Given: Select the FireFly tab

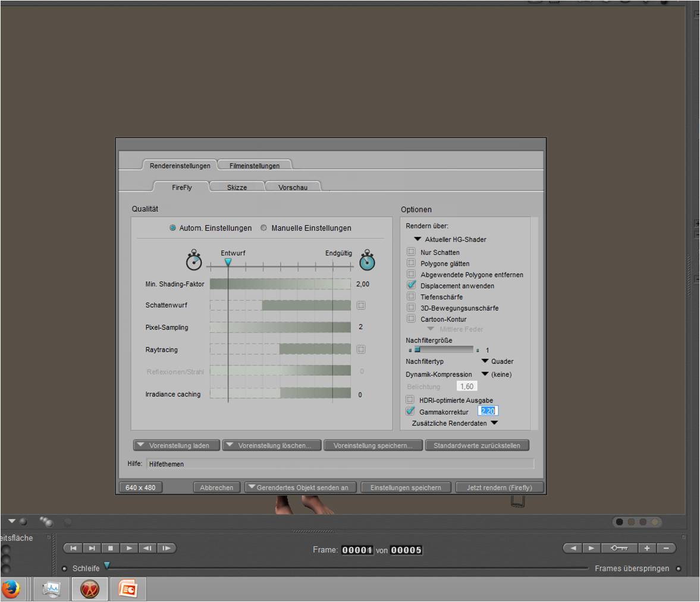Looking at the screenshot, I should point(182,187).
